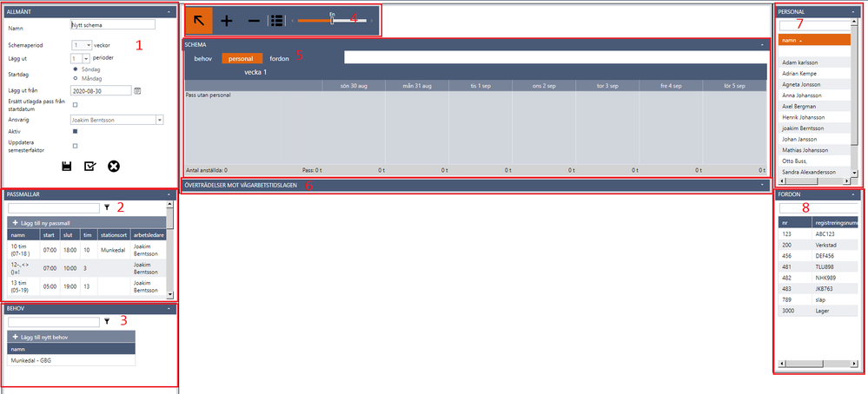Click the Namn input field

click(x=113, y=25)
